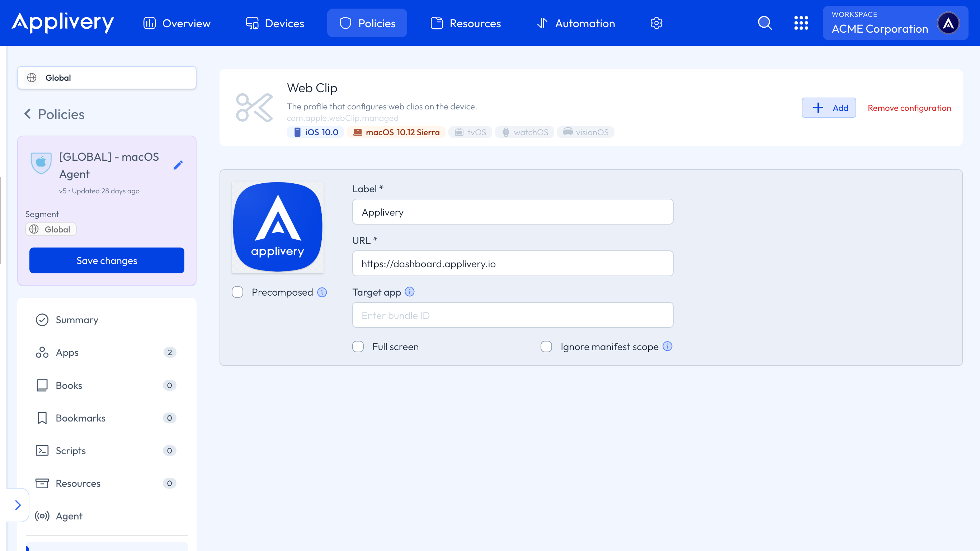Viewport: 980px width, 551px height.
Task: Click the Scripts terminal icon
Action: click(42, 451)
